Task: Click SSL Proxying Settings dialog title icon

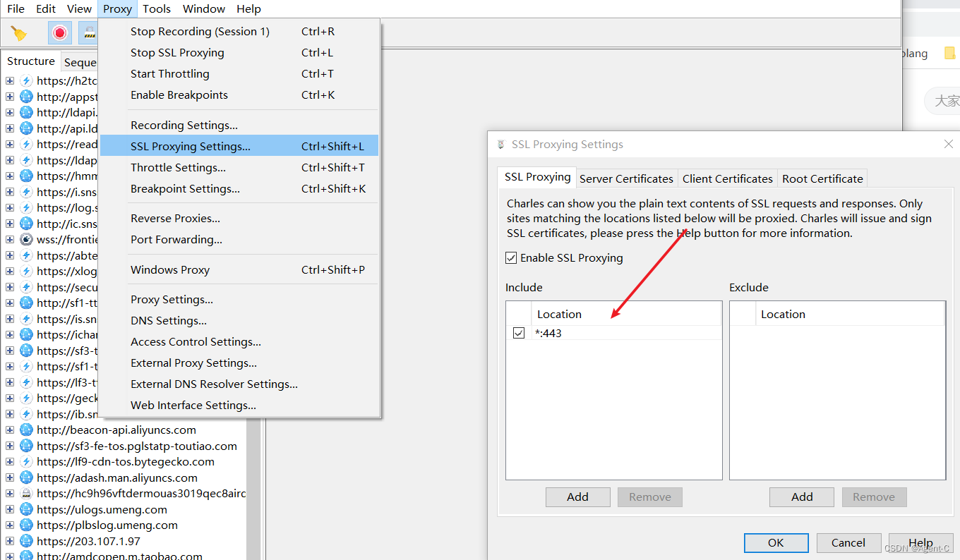Action: 501,145
